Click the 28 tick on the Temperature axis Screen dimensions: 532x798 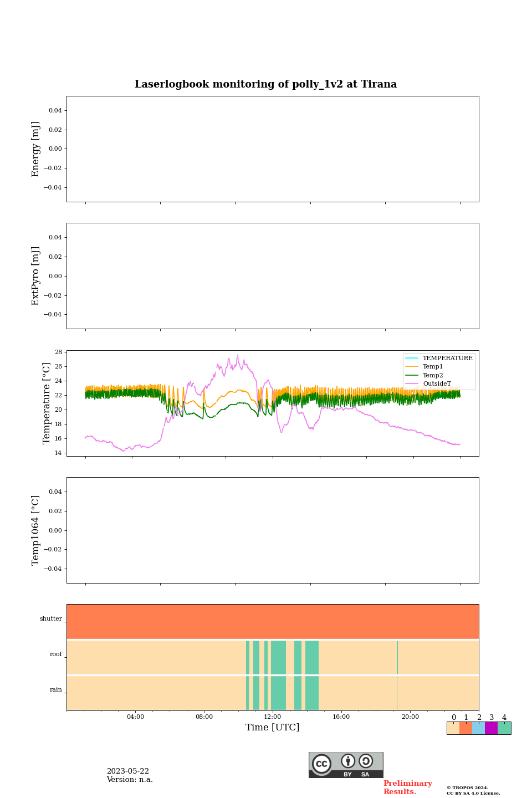[x=58, y=352]
